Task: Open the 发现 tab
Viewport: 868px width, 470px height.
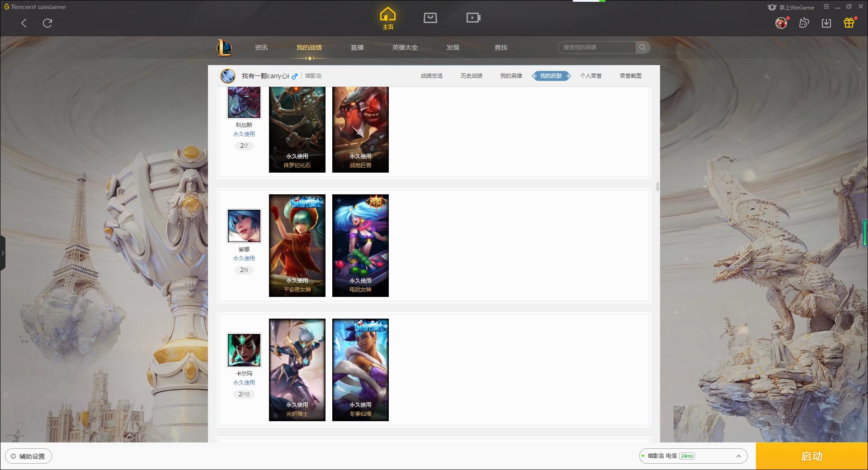Action: coord(453,47)
